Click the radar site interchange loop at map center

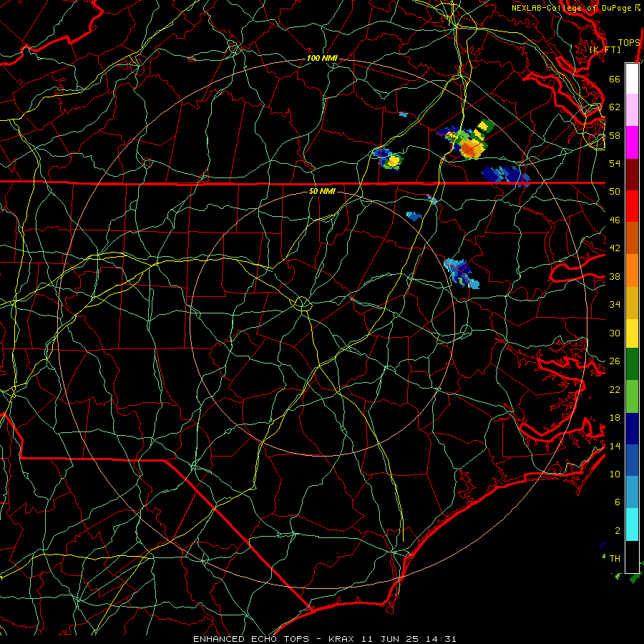click(302, 304)
